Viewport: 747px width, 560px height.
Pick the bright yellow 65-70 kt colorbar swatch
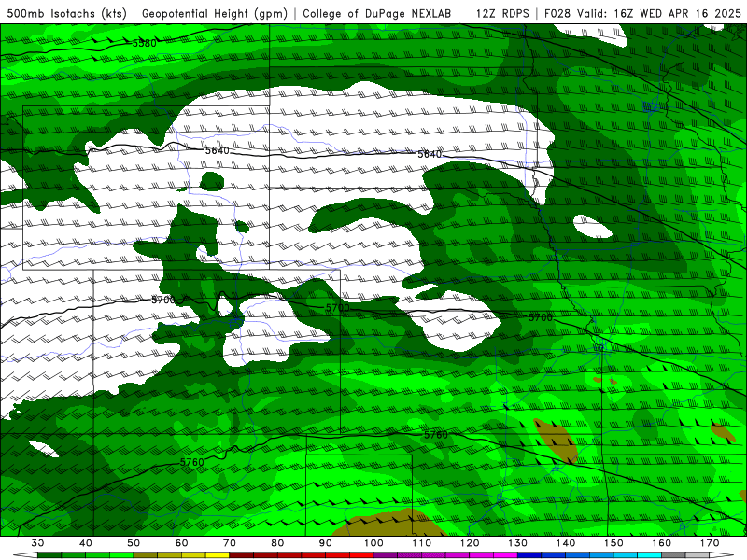[218, 555]
